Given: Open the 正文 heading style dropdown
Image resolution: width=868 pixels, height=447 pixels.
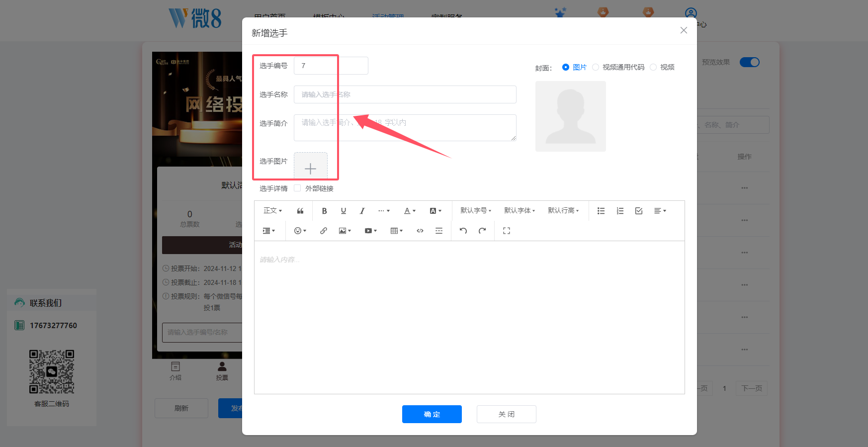Looking at the screenshot, I should pyautogui.click(x=272, y=211).
